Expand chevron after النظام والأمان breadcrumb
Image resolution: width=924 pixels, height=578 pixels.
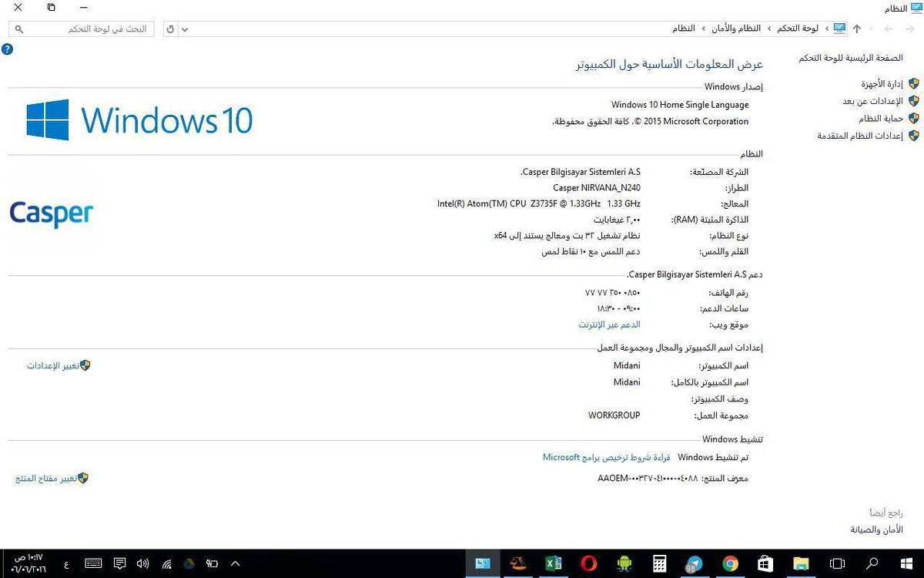pyautogui.click(x=702, y=29)
